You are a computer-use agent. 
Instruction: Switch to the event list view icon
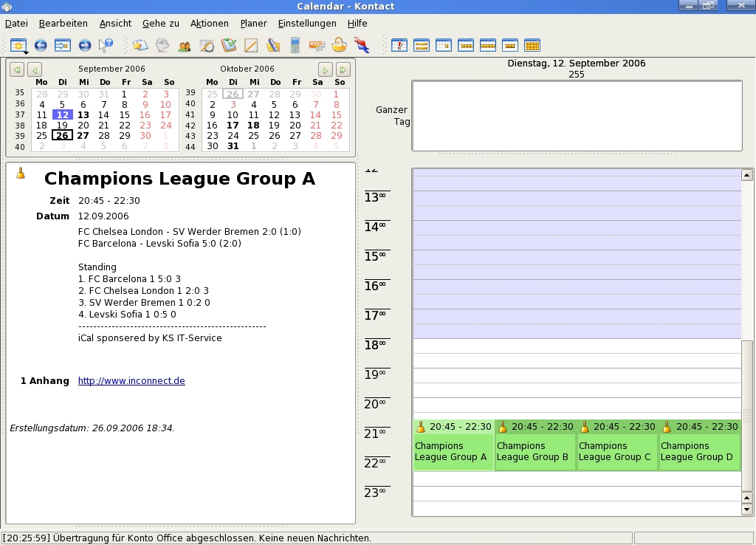click(x=422, y=45)
